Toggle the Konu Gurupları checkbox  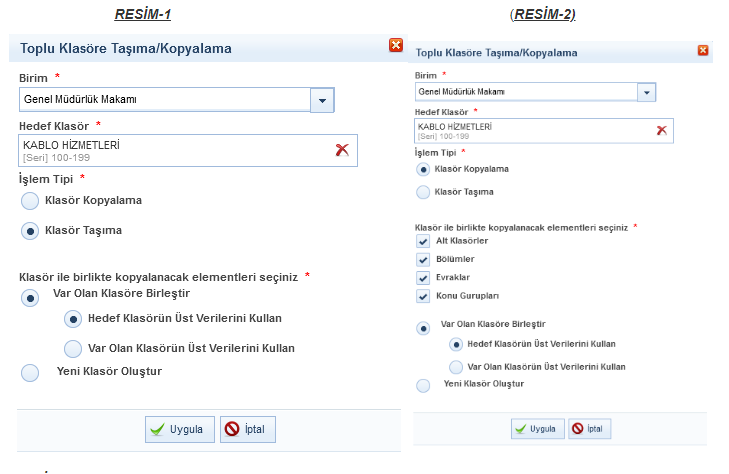[x=423, y=296]
